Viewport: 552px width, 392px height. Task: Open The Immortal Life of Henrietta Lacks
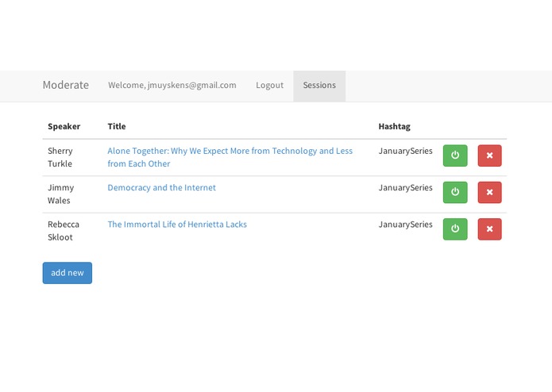(x=177, y=225)
